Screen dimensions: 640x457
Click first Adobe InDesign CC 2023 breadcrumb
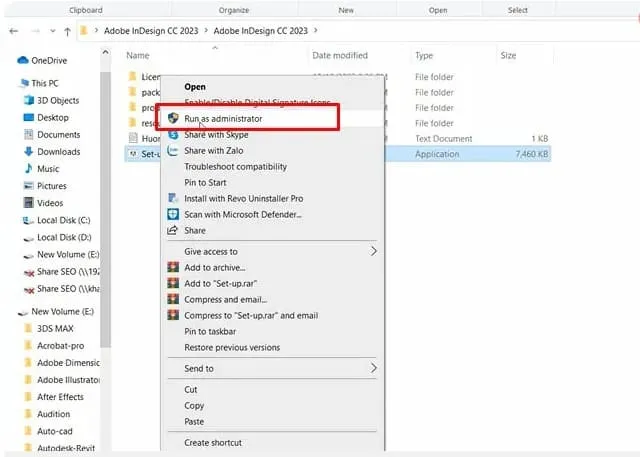point(151,31)
